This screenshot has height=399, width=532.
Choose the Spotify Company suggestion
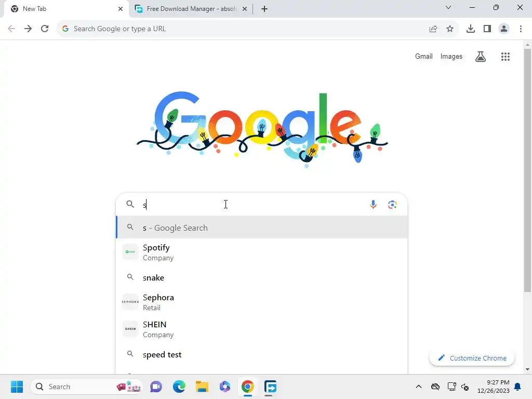pyautogui.click(x=262, y=252)
